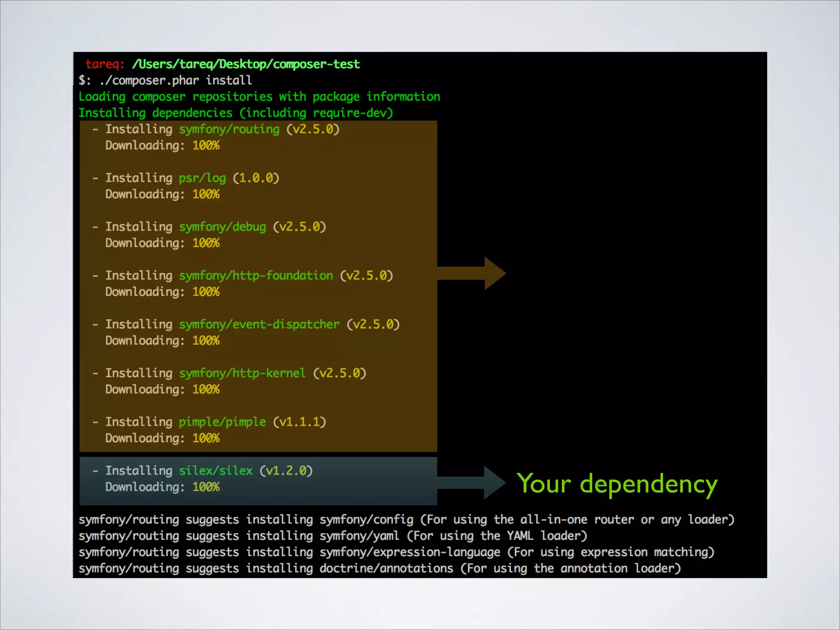Click the 'psr/log' package name
Viewport: 840px width, 630px height.
pos(202,178)
